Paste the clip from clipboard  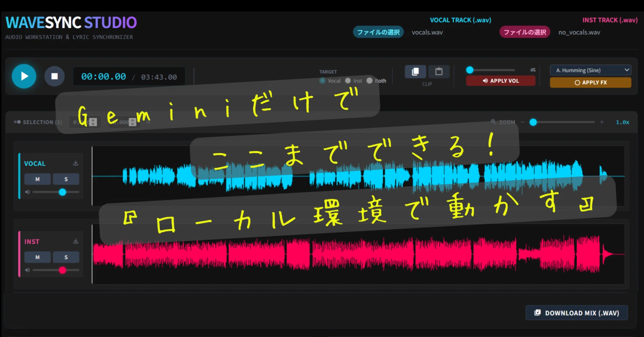439,71
